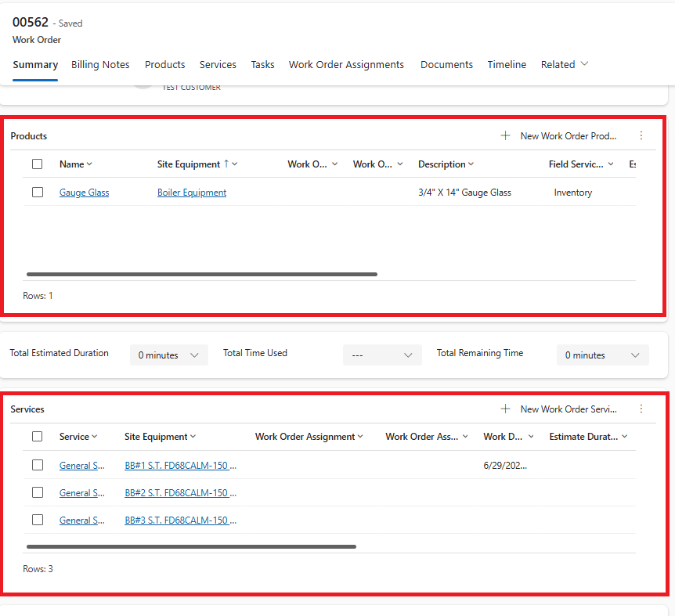Open the Documents tab

click(446, 64)
